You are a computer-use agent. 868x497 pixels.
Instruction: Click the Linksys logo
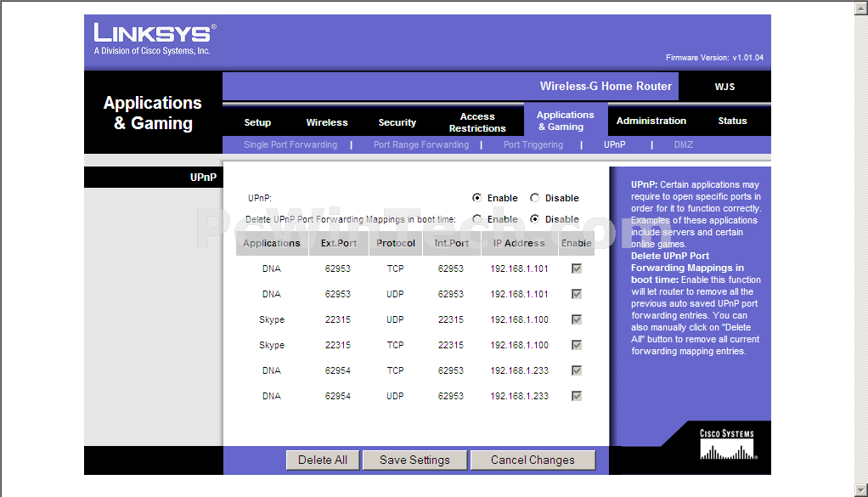pyautogui.click(x=155, y=39)
